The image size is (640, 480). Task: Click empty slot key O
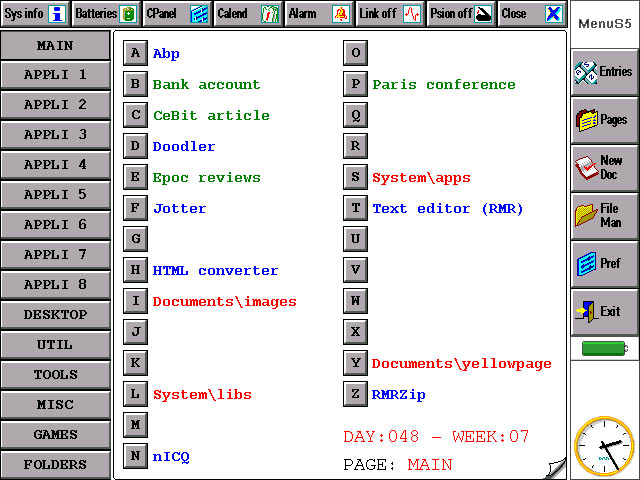tap(356, 53)
